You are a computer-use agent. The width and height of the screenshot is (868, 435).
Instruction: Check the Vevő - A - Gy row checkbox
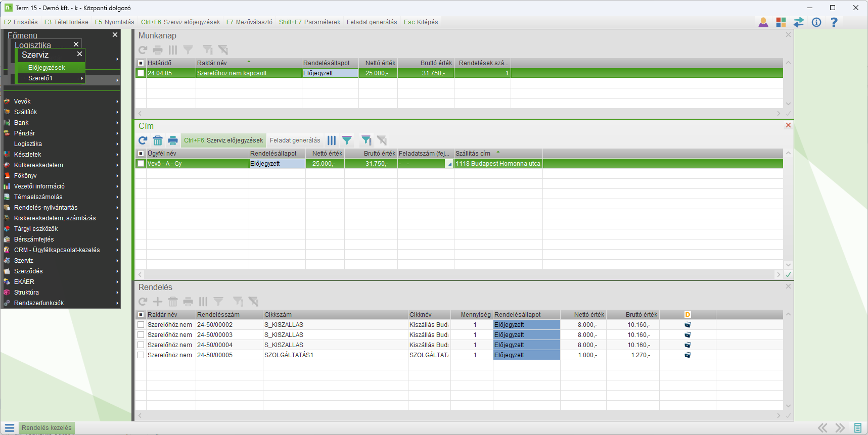(x=141, y=164)
